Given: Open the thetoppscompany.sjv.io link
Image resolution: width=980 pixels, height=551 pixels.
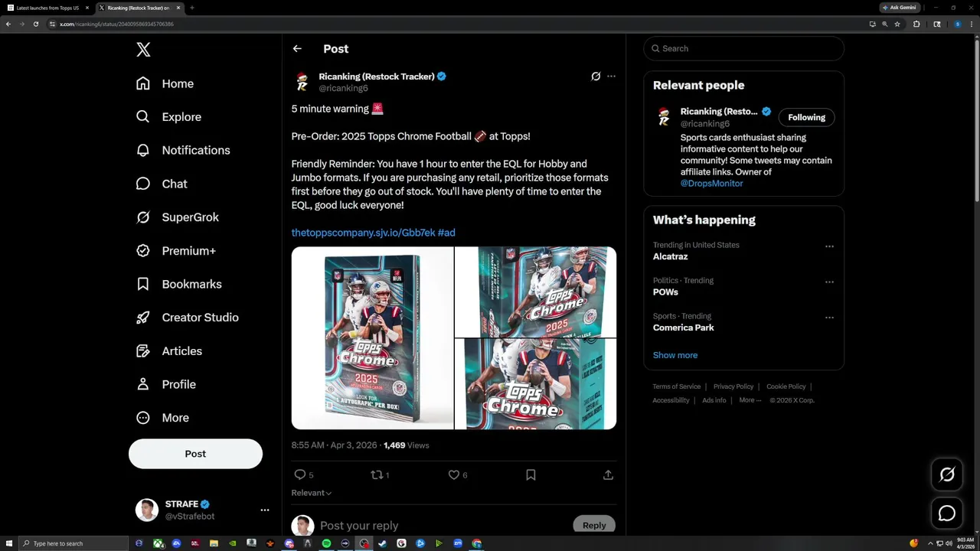Looking at the screenshot, I should [363, 233].
